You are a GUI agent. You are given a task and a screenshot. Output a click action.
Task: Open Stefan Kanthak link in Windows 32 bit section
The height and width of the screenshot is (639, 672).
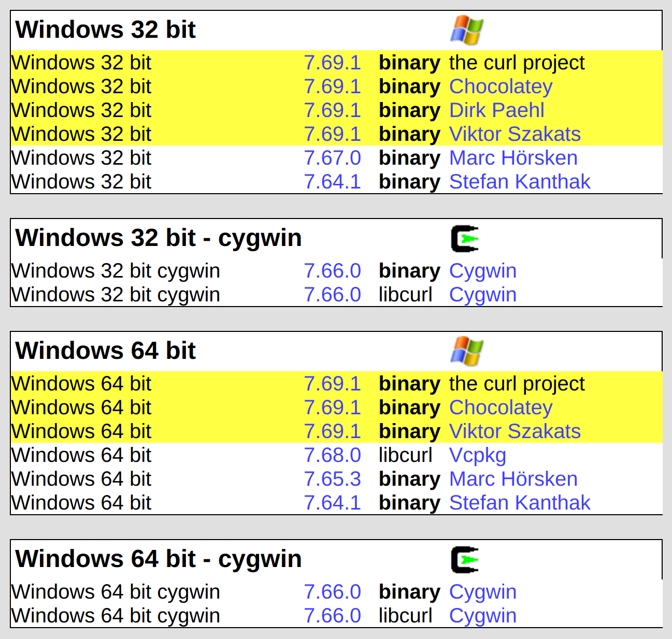[x=519, y=182]
